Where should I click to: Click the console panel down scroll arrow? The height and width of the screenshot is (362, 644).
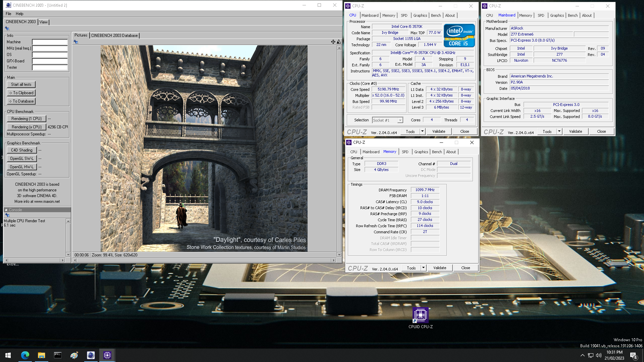68,255
